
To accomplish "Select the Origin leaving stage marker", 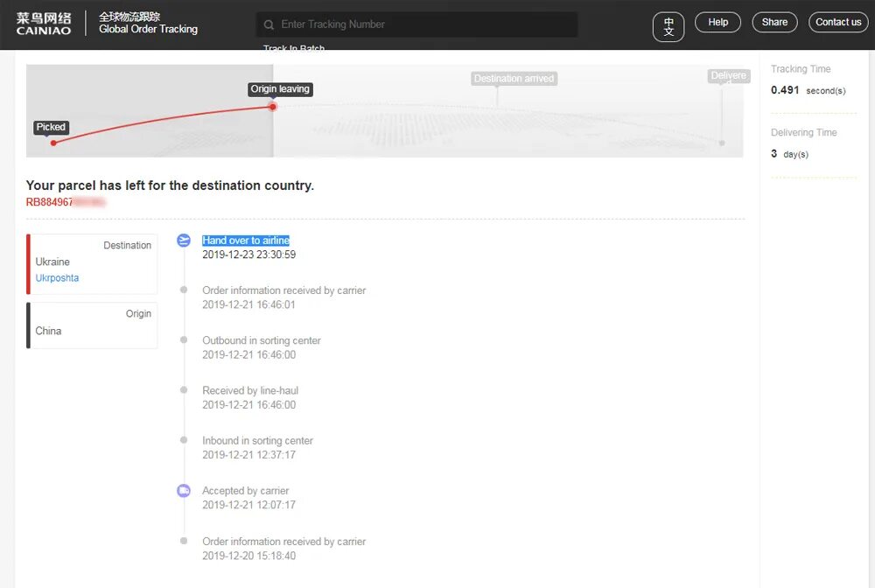I will (x=280, y=89).
